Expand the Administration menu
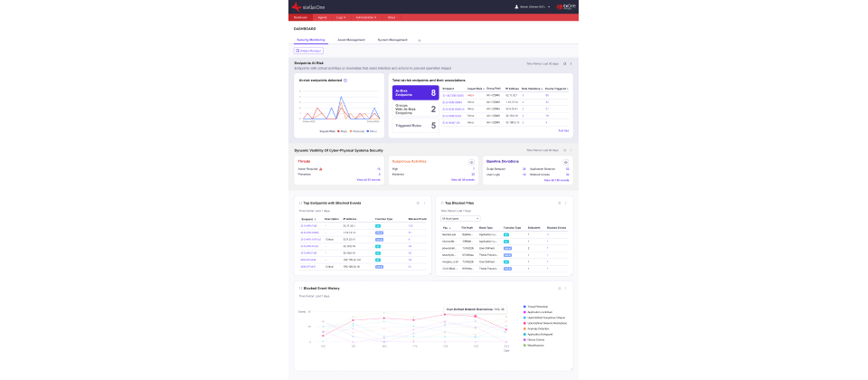This screenshot has width=868, height=380. (x=366, y=17)
